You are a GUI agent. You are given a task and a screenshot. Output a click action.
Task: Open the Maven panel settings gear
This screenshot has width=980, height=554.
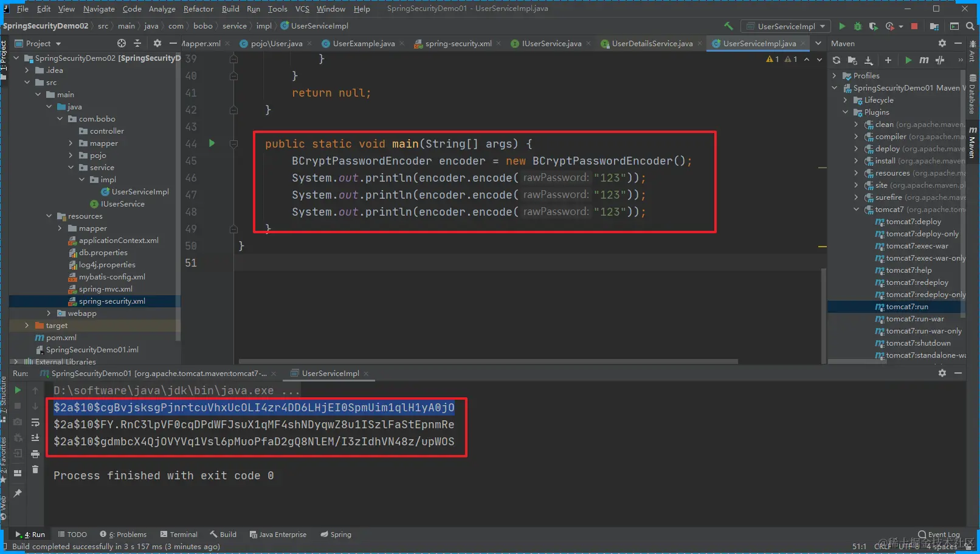click(942, 43)
